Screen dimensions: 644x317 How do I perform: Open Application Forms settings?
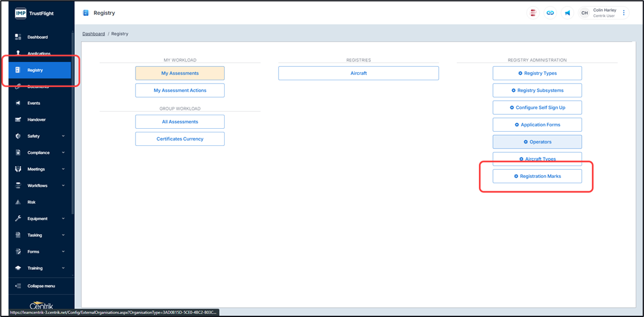(x=537, y=124)
